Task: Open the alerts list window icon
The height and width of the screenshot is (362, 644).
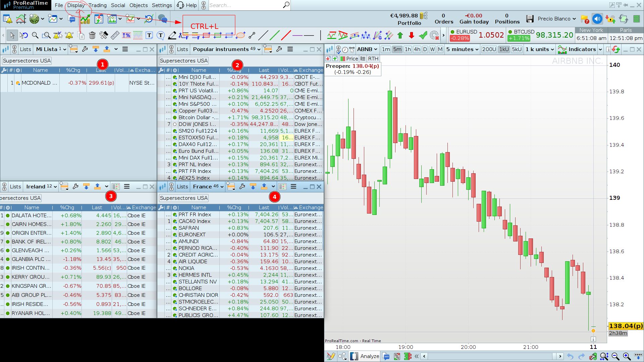Action: [x=7, y=19]
